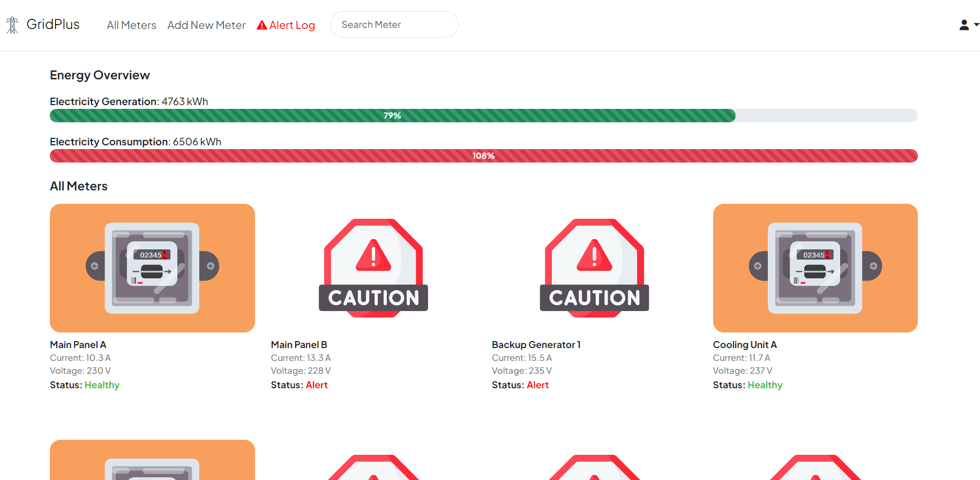980x480 pixels.
Task: Click the 'Current: 10.3 A' reading
Action: pos(80,358)
